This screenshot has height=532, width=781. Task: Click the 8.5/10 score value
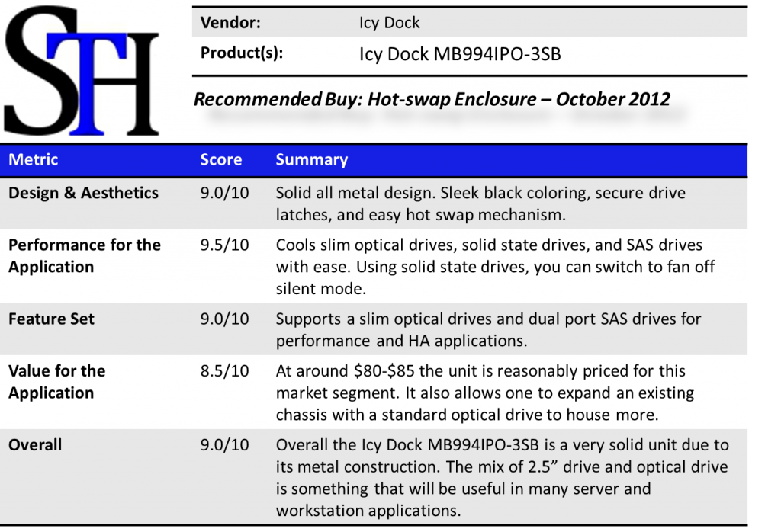click(x=224, y=371)
